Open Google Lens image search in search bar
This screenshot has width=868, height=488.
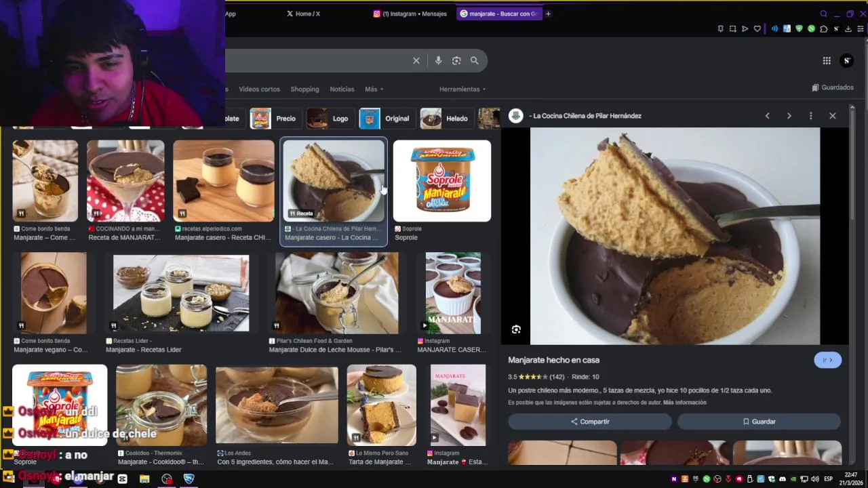coord(456,60)
